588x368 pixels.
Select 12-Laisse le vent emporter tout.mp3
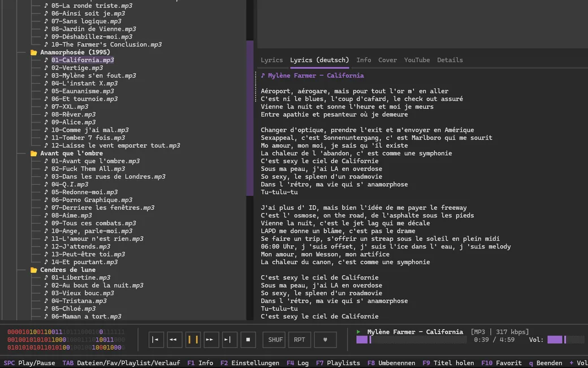115,146
